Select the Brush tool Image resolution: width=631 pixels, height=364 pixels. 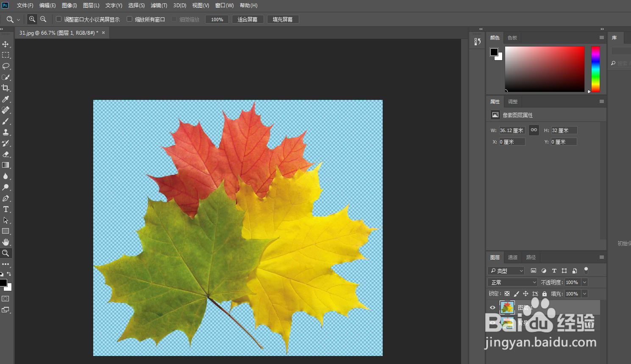pos(6,121)
